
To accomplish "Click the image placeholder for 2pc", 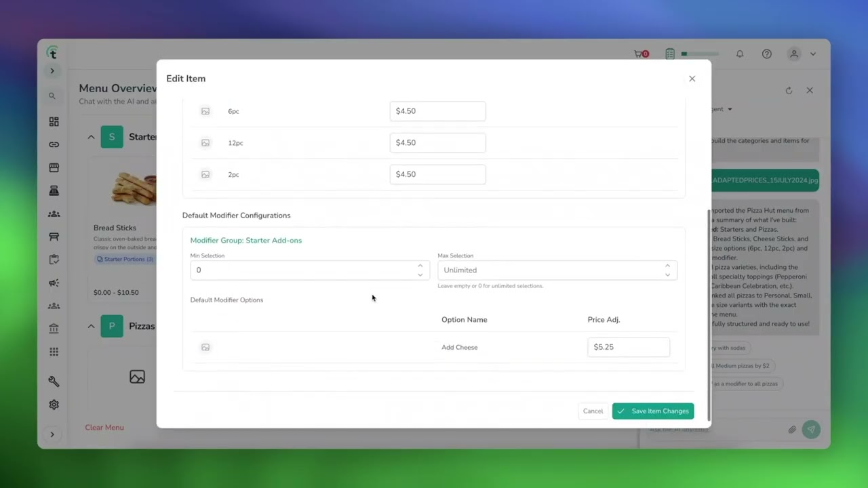I will [x=205, y=175].
